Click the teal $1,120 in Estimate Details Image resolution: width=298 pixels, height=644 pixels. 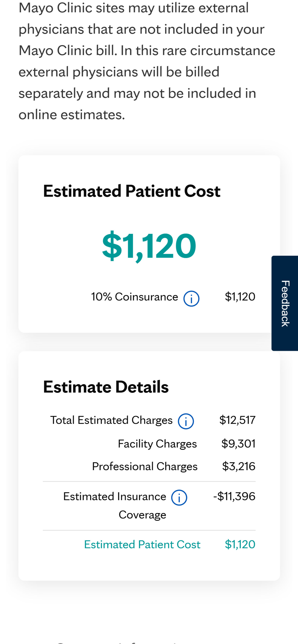click(240, 544)
